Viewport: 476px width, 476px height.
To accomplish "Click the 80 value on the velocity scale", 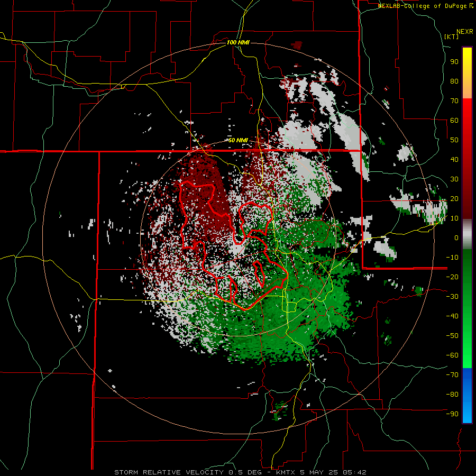I will point(454,81).
